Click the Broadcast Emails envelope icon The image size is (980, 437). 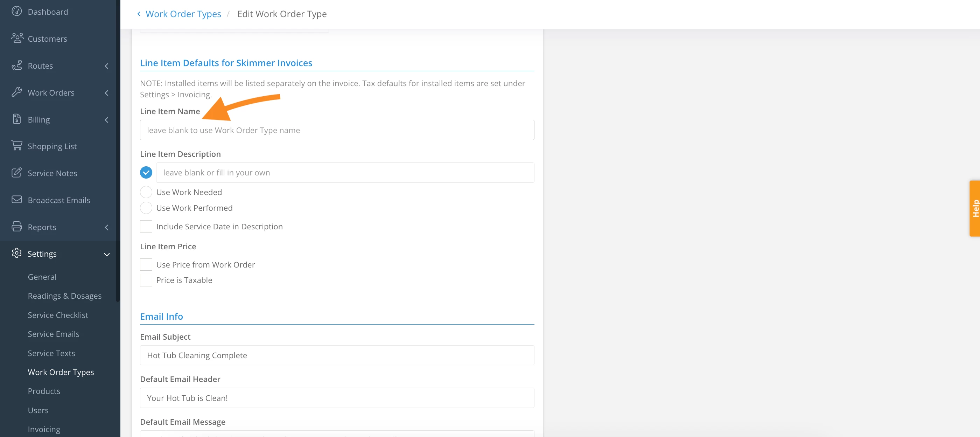[16, 200]
